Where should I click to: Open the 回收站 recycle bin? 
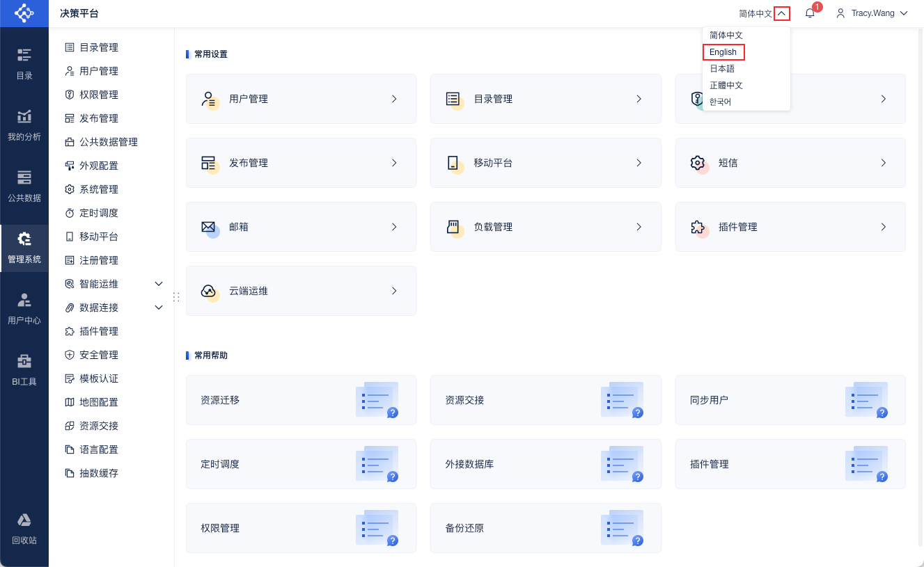click(x=24, y=529)
